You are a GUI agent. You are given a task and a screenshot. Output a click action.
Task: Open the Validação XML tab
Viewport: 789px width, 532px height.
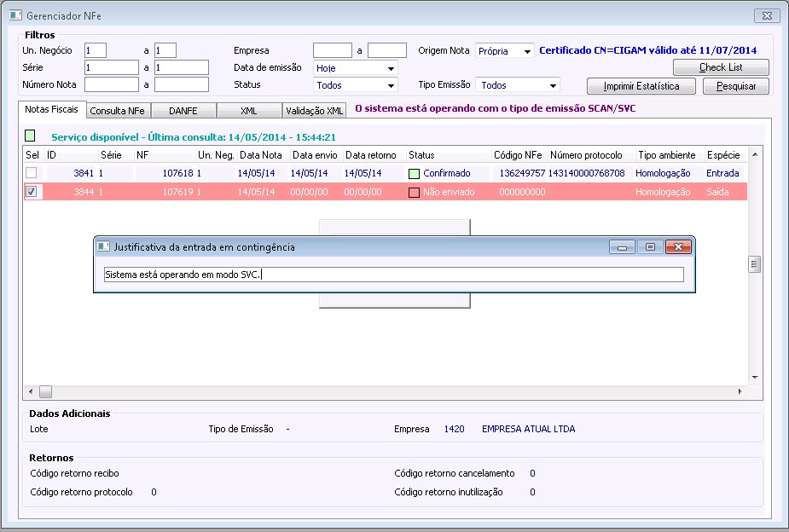[314, 110]
